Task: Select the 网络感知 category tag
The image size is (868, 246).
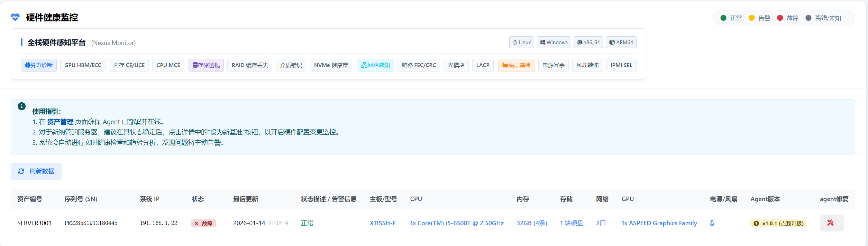Action: tap(375, 65)
